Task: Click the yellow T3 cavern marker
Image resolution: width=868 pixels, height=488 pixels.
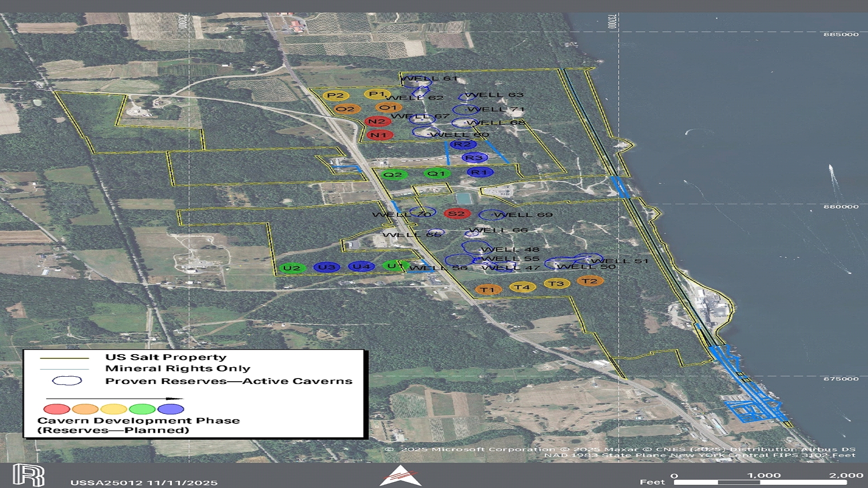Action: tap(556, 284)
